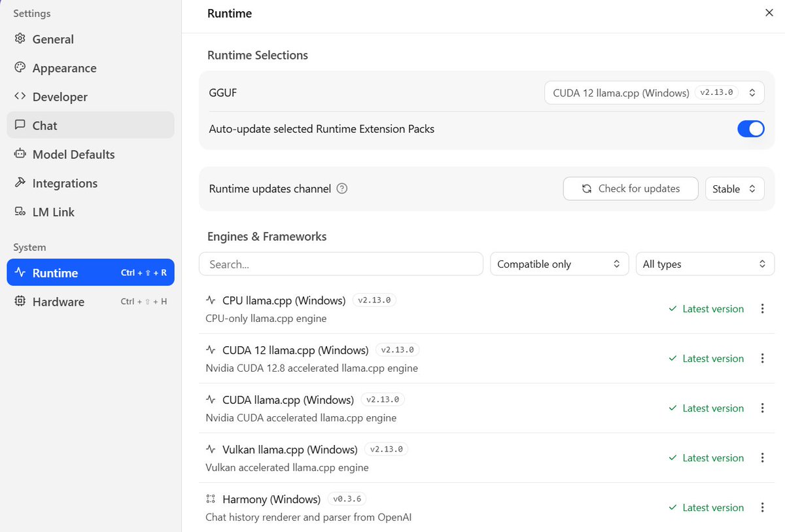Click Latest version status for CPU llama.cpp
The width and height of the screenshot is (785, 532).
[706, 309]
